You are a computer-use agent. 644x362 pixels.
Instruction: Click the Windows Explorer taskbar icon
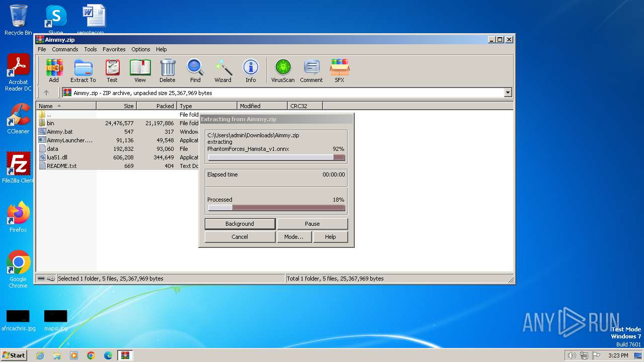point(57,355)
